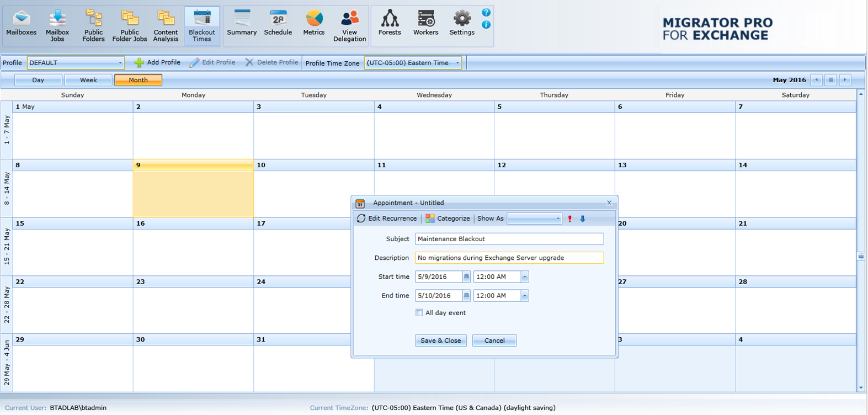Open the End time calendar picker

(x=466, y=296)
